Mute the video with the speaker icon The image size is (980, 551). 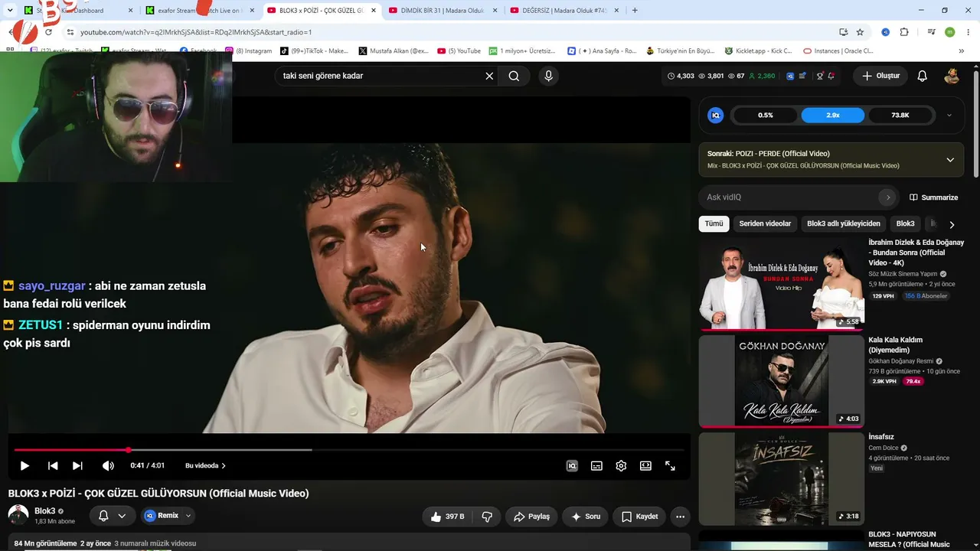pos(108,465)
